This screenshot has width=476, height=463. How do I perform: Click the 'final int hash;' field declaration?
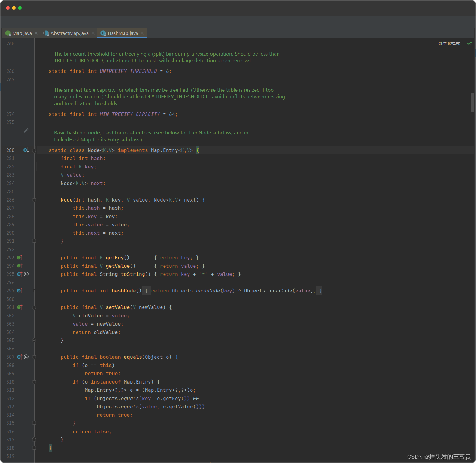click(x=83, y=159)
